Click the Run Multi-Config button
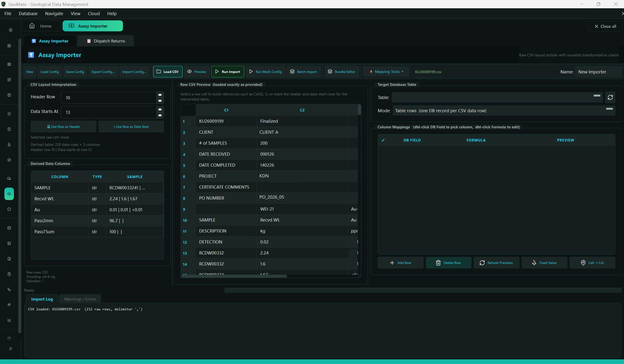Image resolution: width=624 pixels, height=364 pixels. 265,72
